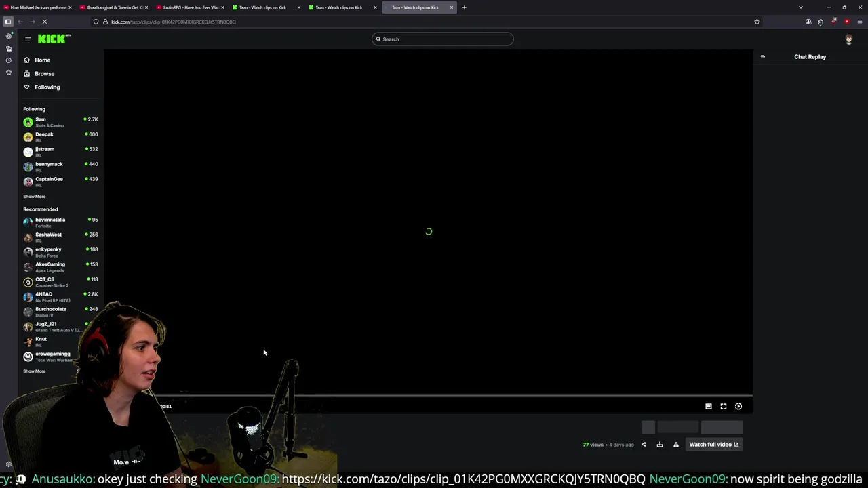Toggle the browser sidebar panel button
Viewport: 868px width, 488px height.
click(8, 22)
